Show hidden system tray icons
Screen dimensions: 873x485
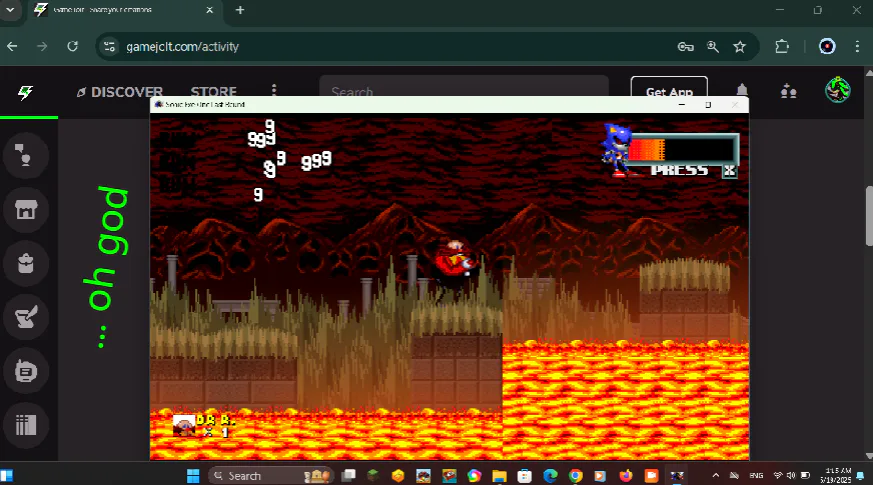tap(715, 476)
